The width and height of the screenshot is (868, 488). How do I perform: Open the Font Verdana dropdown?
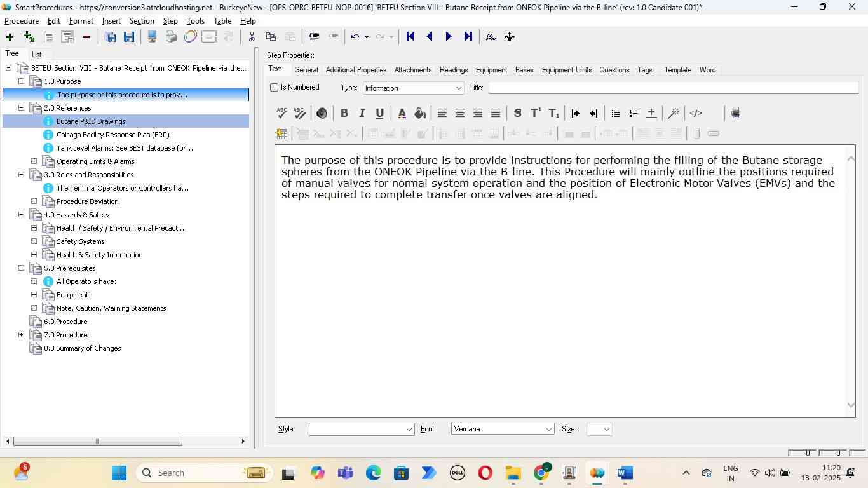(548, 430)
